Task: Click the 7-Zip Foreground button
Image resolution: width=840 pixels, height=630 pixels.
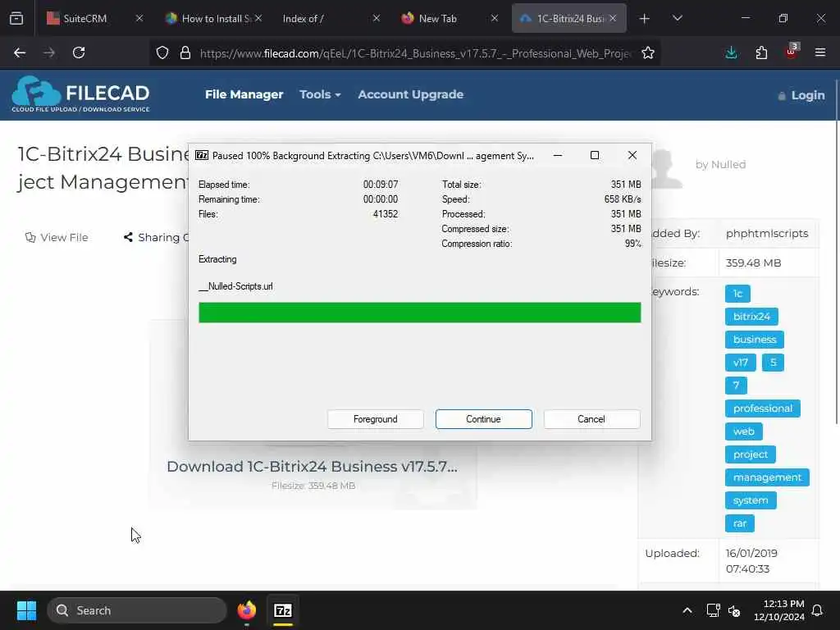Action: 376,419
